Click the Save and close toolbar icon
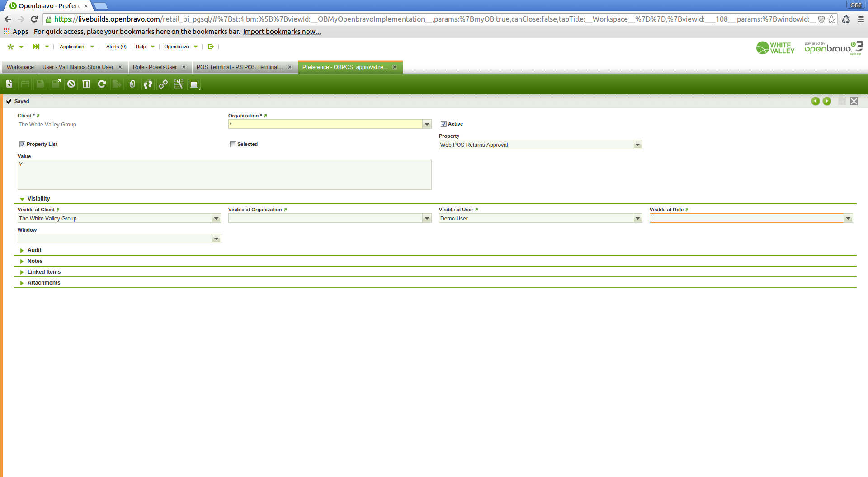This screenshot has height=477, width=868. pyautogui.click(x=56, y=84)
